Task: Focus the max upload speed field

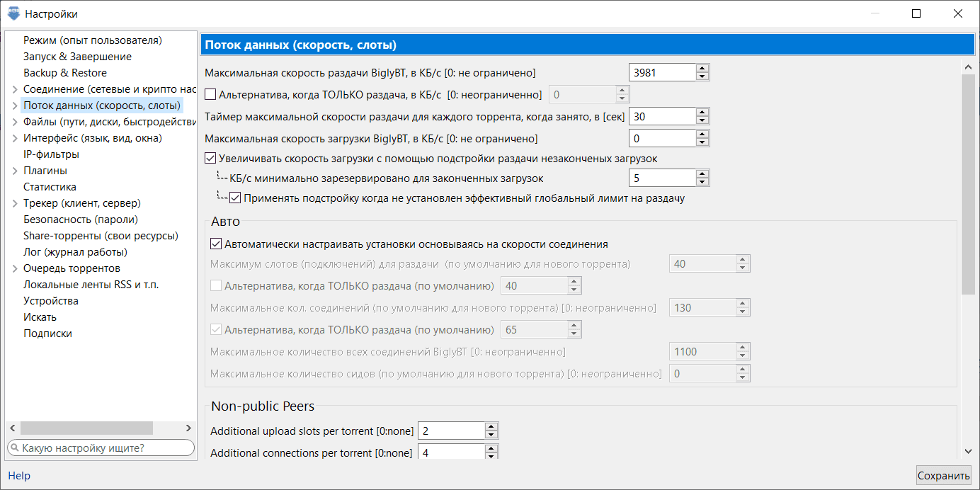Action: point(661,72)
